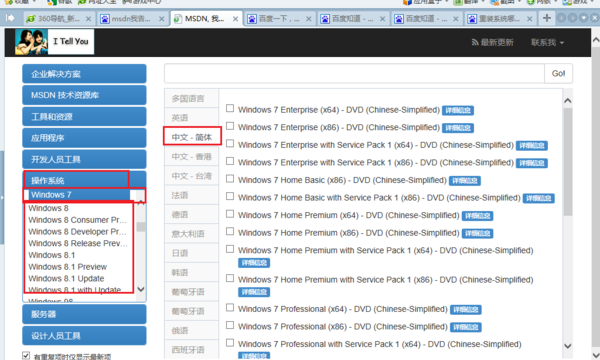Check Windows 7 Enterprise (x86) DVD checkbox
The width and height of the screenshot is (600, 360).
click(230, 126)
